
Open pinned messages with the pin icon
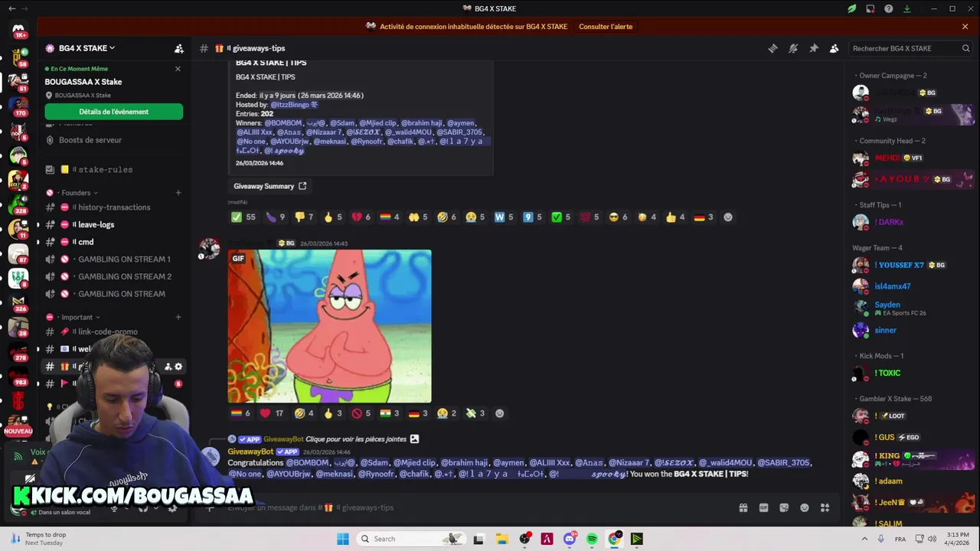[x=814, y=48]
